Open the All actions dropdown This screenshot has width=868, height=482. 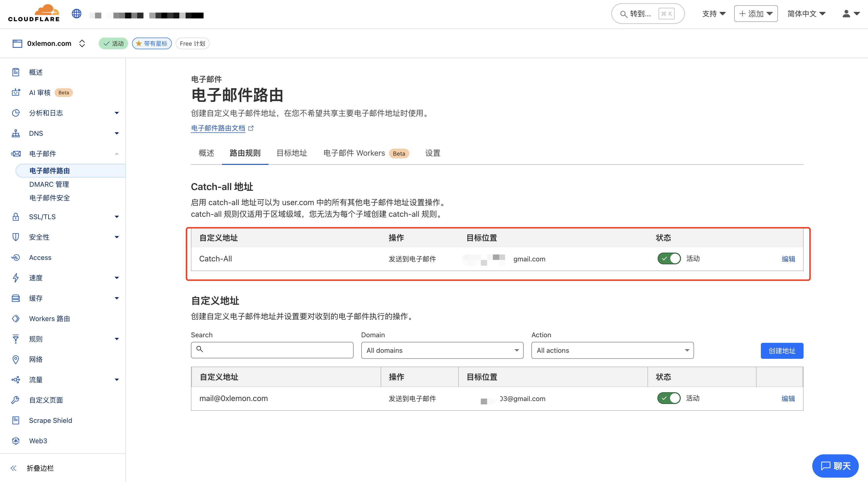[x=612, y=350]
